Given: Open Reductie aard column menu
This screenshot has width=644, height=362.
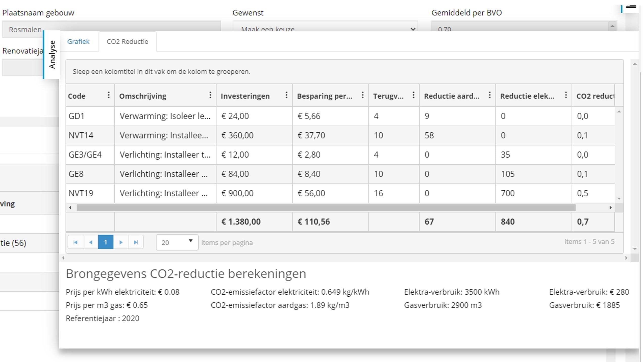Looking at the screenshot, I should 489,95.
